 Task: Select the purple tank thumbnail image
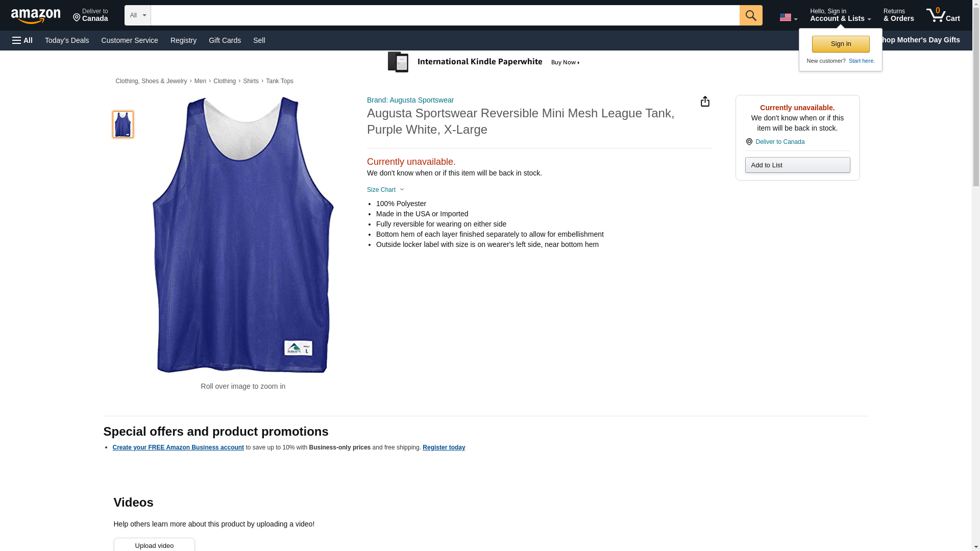point(122,124)
